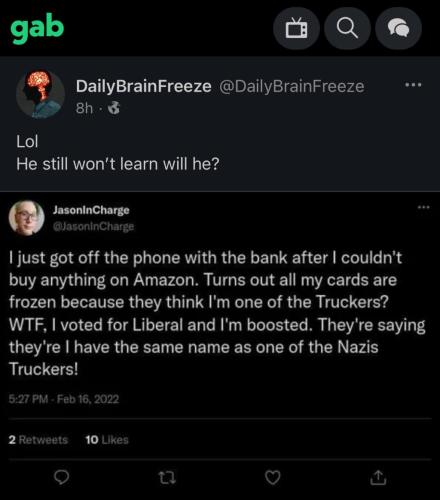Click the @DailyBrainFreeze handle
Screen dimensions: 440x500
(292, 86)
